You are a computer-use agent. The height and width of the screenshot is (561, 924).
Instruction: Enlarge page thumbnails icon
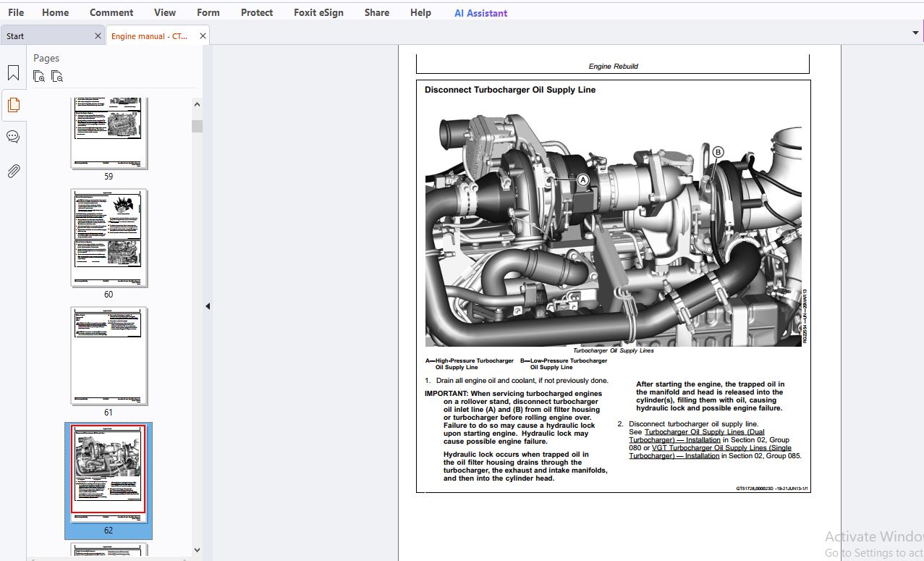39,76
